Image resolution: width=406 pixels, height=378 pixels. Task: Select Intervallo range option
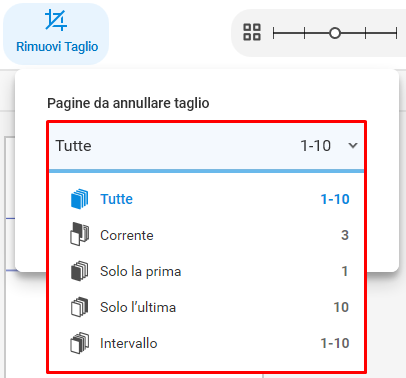click(207, 343)
